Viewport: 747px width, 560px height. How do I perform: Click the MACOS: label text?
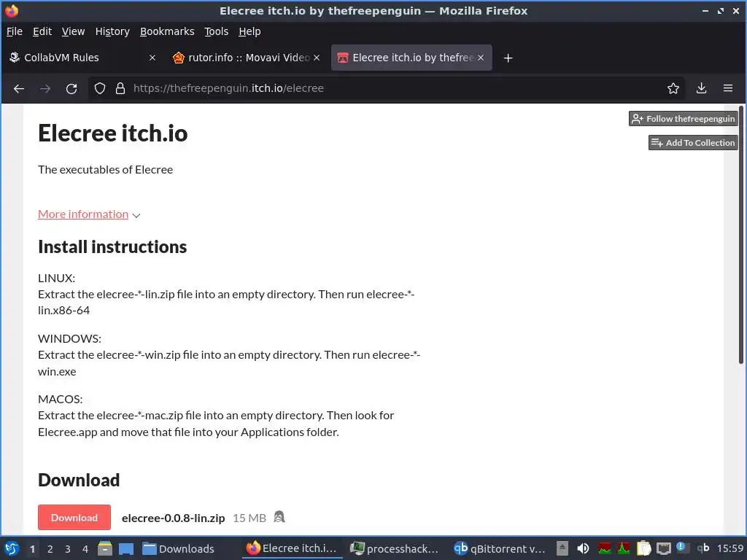click(60, 399)
